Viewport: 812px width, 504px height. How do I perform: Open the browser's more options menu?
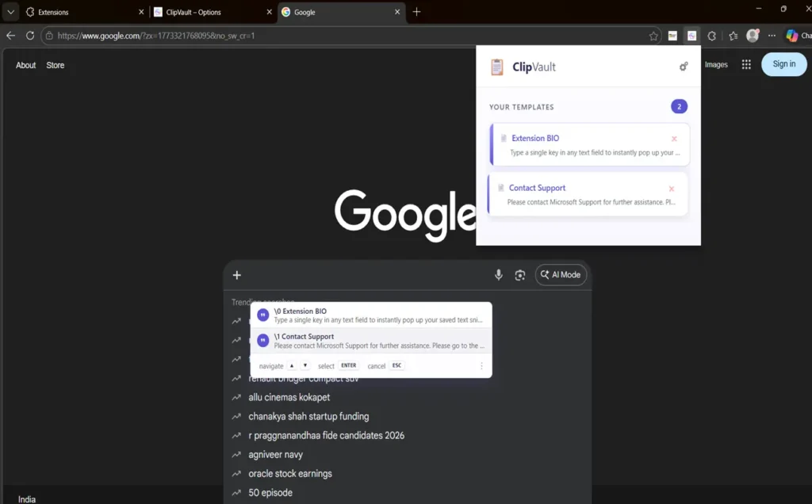(772, 35)
